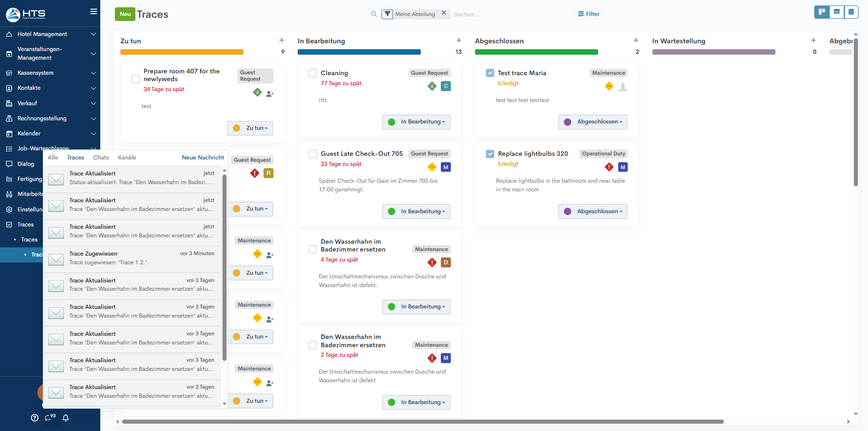Screen dimensions: 868x431
Task: Tick the Guest Late Check-Out 705 checkbox
Action: click(x=313, y=154)
